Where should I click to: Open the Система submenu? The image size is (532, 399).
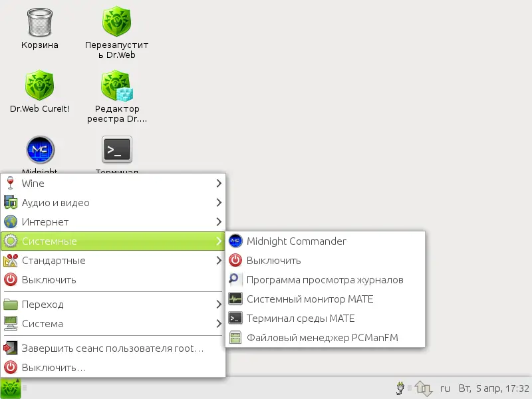(x=113, y=324)
